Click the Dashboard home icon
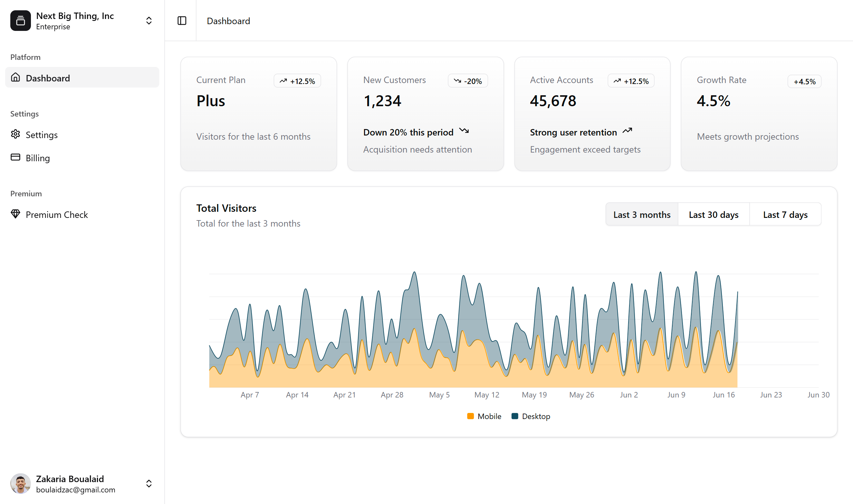This screenshot has height=504, width=853. point(15,78)
